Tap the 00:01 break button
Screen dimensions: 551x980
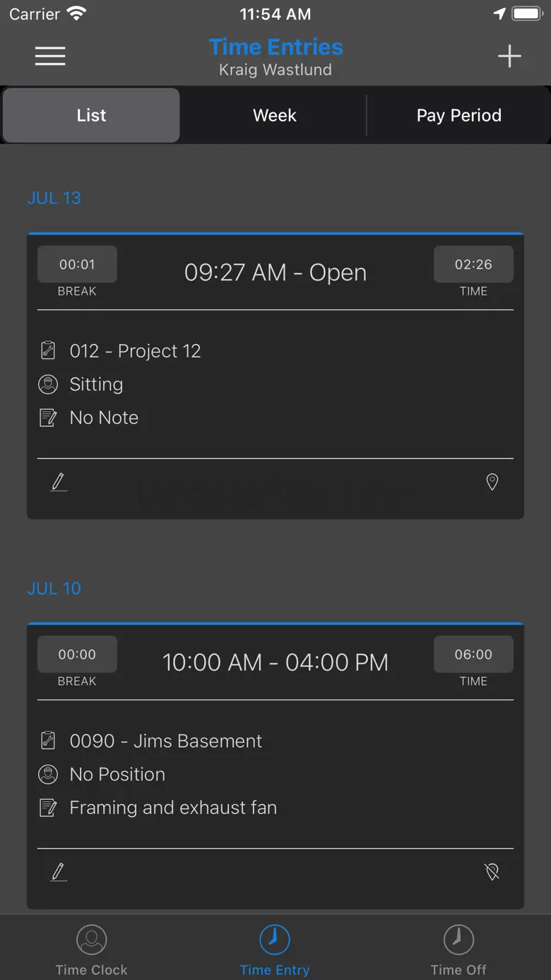[77, 264]
